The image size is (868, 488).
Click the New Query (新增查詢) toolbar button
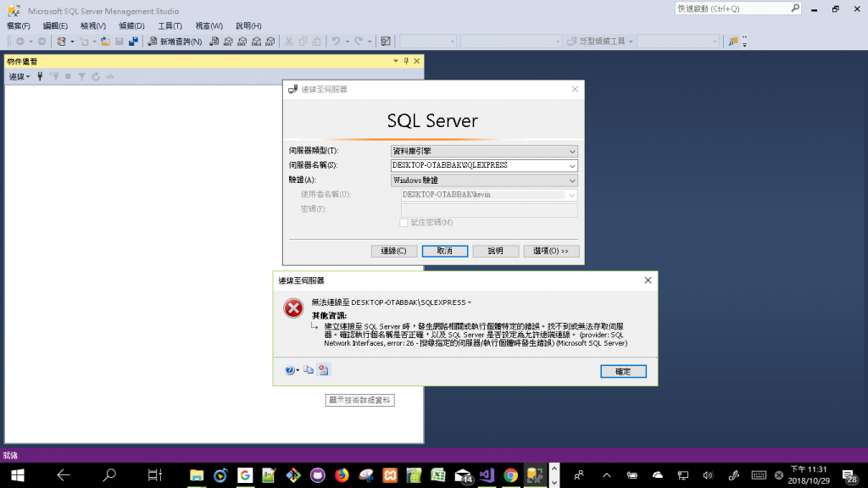(x=175, y=42)
